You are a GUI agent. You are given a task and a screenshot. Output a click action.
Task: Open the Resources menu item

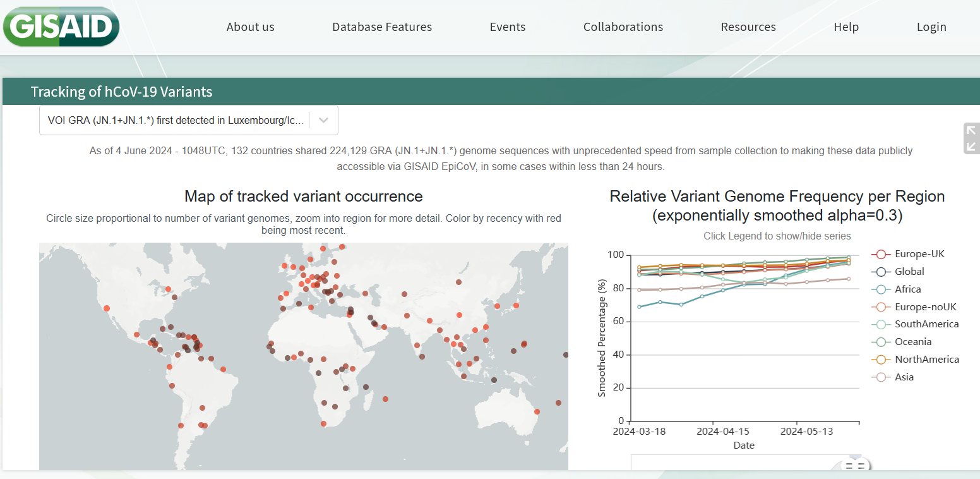tap(748, 27)
